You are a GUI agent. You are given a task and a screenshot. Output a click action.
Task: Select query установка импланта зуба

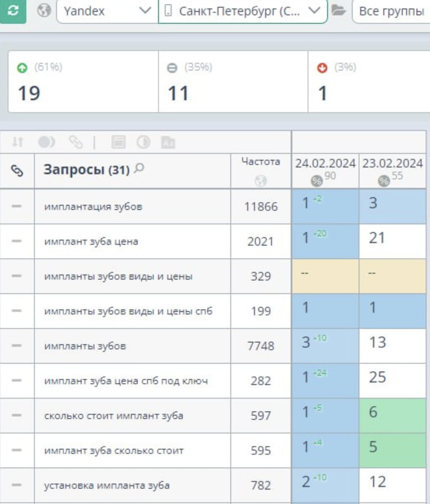(107, 485)
